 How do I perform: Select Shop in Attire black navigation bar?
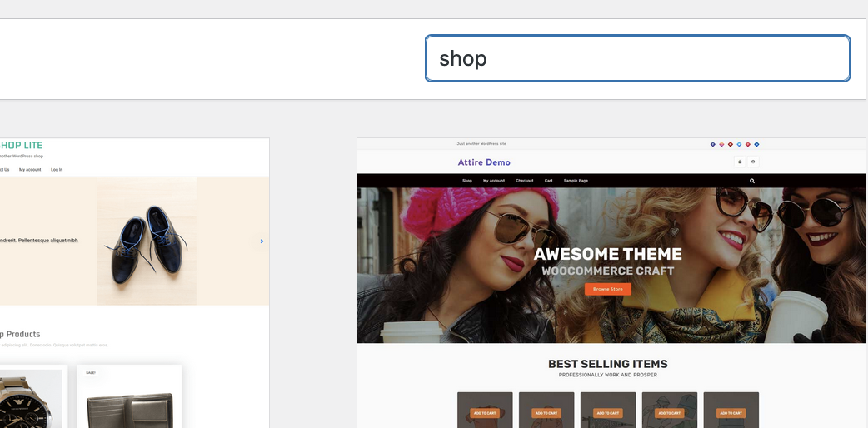tap(467, 181)
